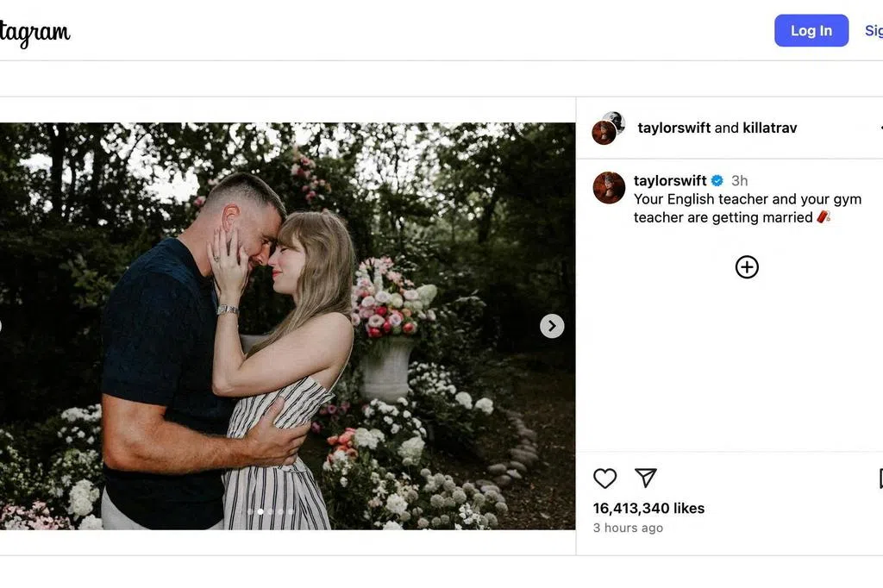
Task: Like the post with the heart icon
Action: pos(604,479)
